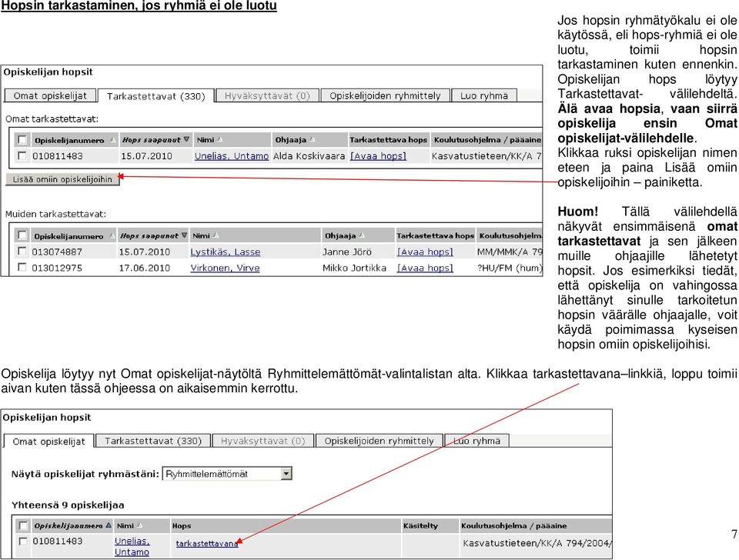Check the box for 010811483 in Omat opiskelijat list
Image resolution: width=739 pixels, height=560 pixels.
(x=22, y=542)
